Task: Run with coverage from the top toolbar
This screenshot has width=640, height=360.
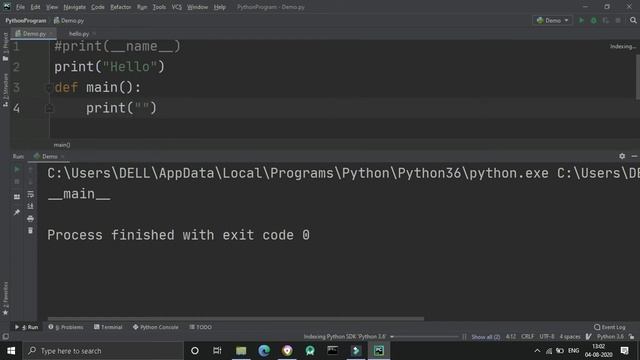Action: [x=606, y=20]
